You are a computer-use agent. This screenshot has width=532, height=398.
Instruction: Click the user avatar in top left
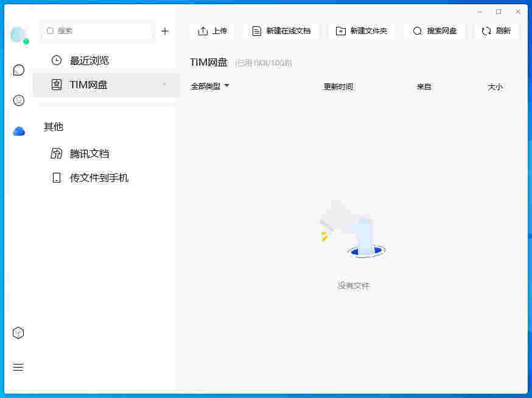[18, 35]
